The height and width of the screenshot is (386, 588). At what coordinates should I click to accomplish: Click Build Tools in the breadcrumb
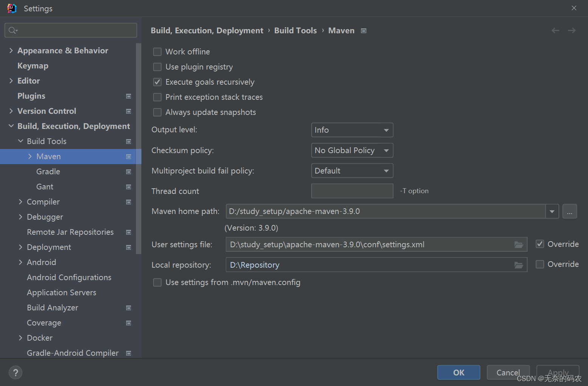pyautogui.click(x=295, y=31)
